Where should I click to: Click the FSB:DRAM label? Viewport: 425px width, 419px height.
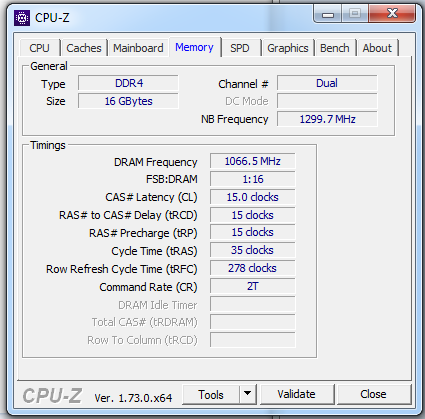(x=172, y=179)
